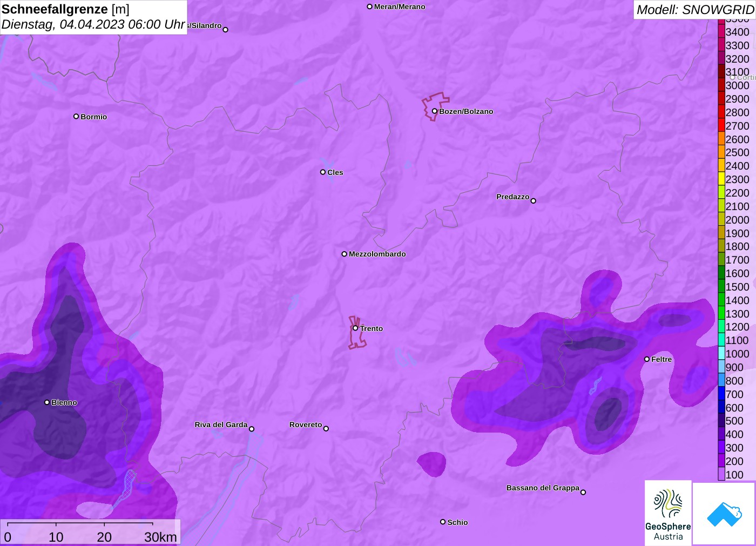This screenshot has height=546, width=756.
Task: Click the blue cloud-roof logo icon
Action: click(x=724, y=514)
